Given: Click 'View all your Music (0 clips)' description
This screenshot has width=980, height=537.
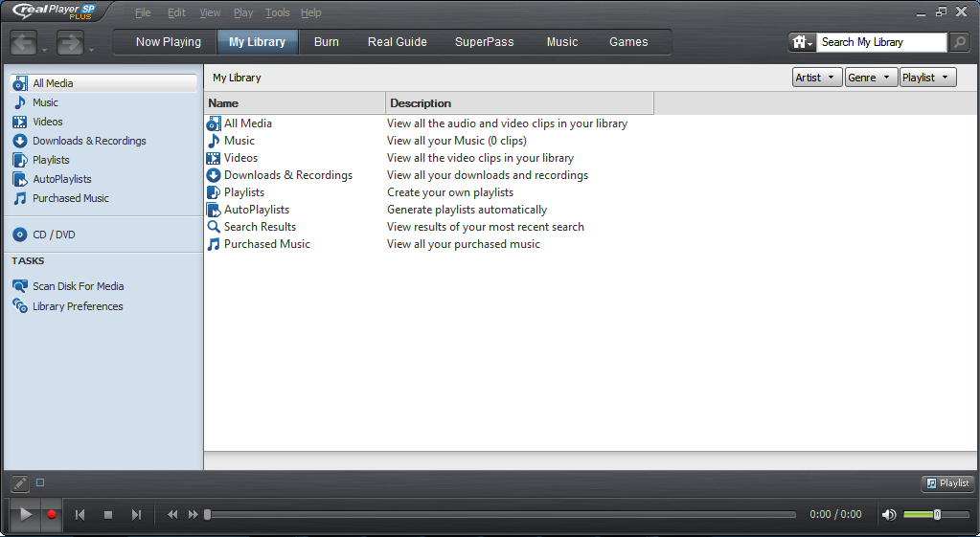Looking at the screenshot, I should (457, 141).
